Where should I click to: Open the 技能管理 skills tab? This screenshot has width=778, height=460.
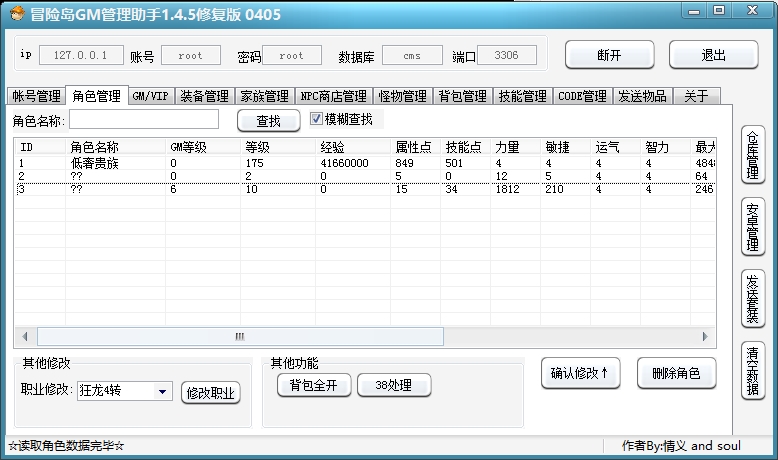point(523,97)
